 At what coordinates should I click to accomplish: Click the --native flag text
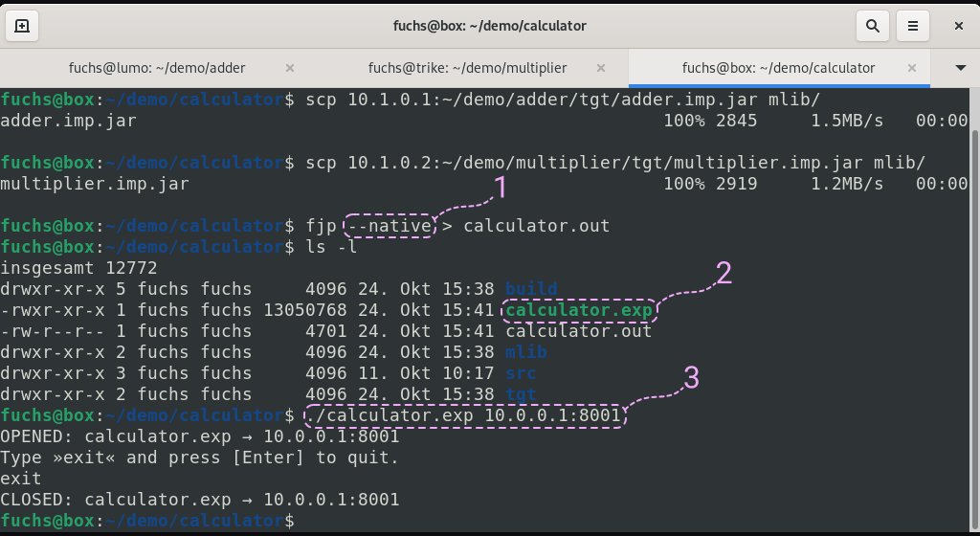click(x=390, y=226)
